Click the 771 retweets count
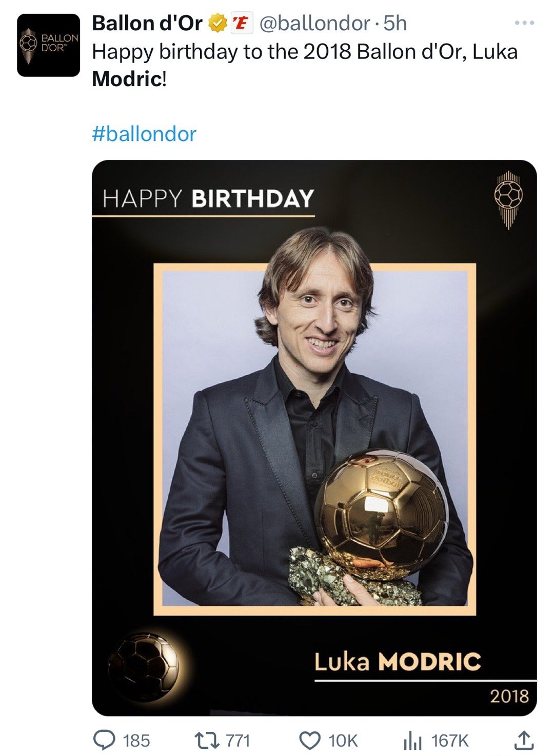The width and height of the screenshot is (554, 756). pos(238,741)
